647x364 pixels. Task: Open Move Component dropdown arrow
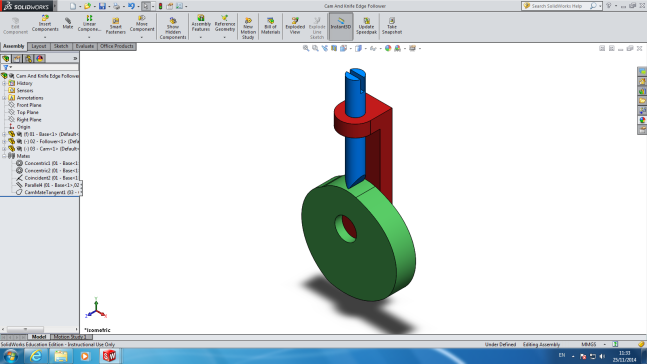(x=142, y=37)
